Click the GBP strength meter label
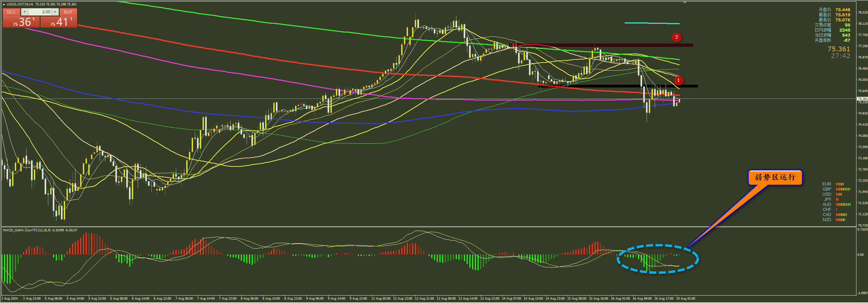This screenshot has width=868, height=303. [827, 189]
